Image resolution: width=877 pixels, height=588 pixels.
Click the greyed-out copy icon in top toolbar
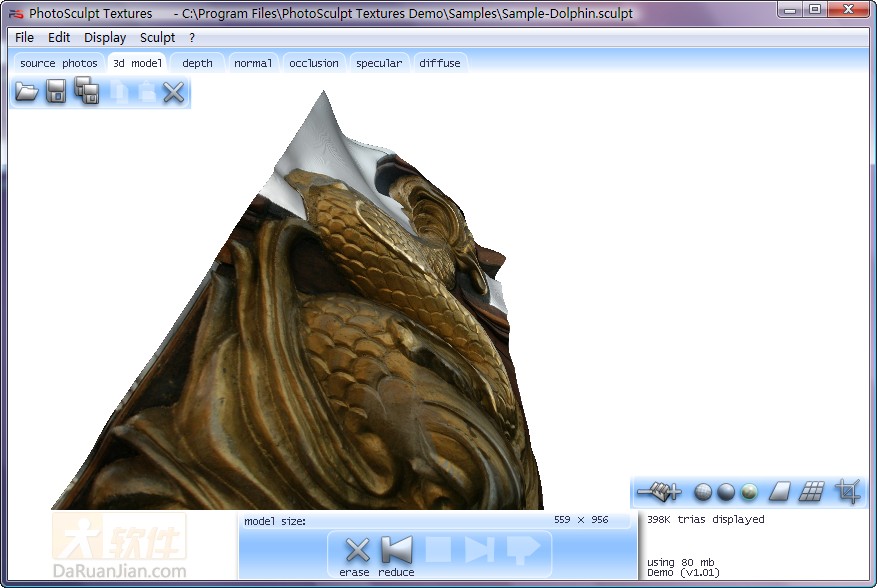pyautogui.click(x=119, y=92)
